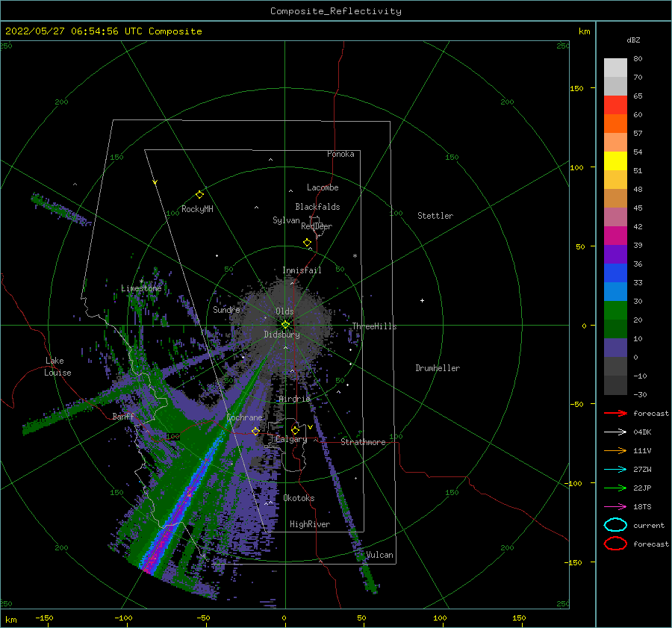
Task: Select the 39 dBZ magenta color swatch
Action: (615, 235)
